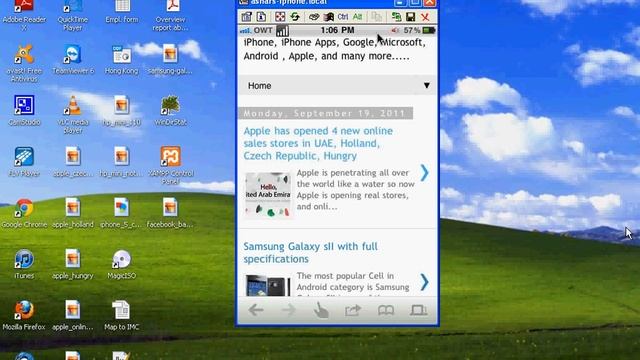Select Empl. form desktop file
640x360 pixels.
pos(122,11)
